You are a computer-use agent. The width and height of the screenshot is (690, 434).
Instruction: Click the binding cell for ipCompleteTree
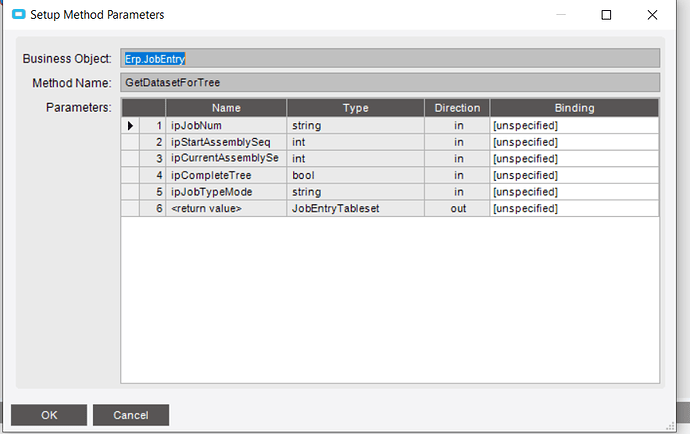tap(574, 175)
